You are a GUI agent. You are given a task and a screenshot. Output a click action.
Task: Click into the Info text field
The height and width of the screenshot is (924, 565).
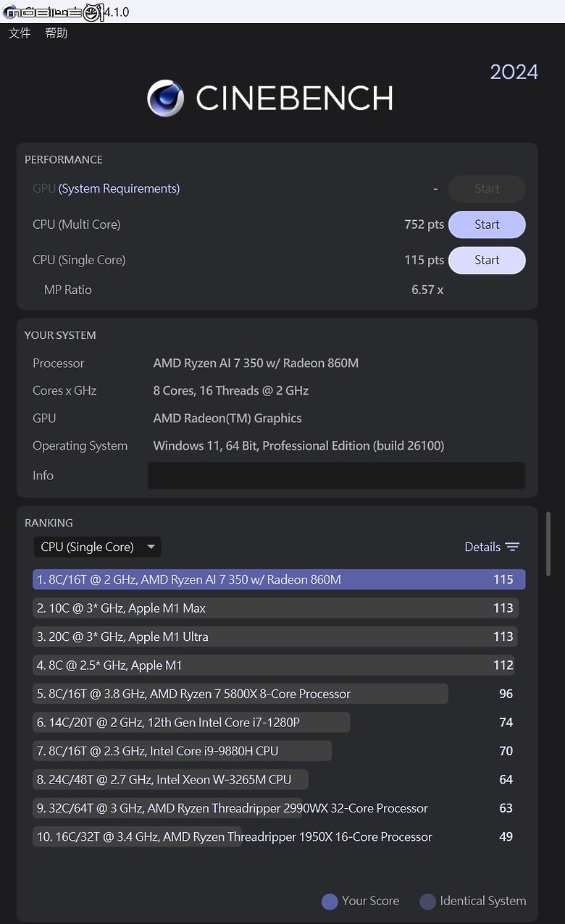click(x=336, y=475)
